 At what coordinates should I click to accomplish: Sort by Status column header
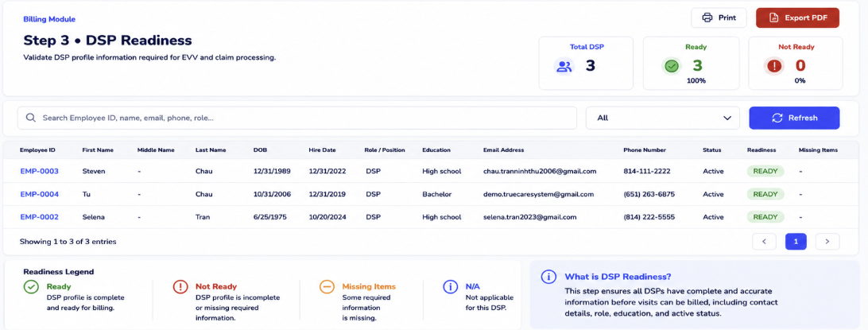[712, 150]
